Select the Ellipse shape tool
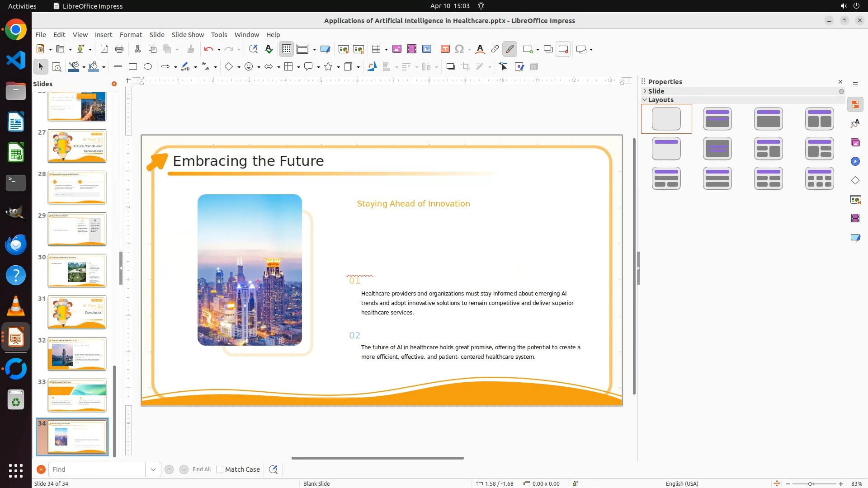This screenshot has width=868, height=488. (x=148, y=67)
